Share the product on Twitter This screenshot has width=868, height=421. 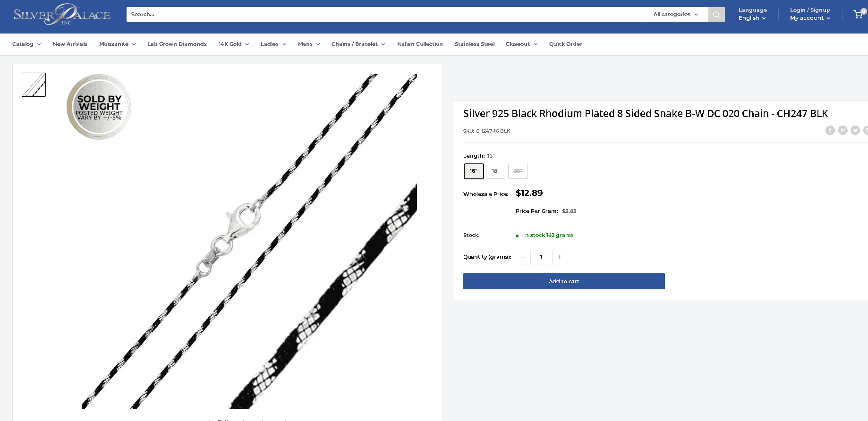pos(855,130)
